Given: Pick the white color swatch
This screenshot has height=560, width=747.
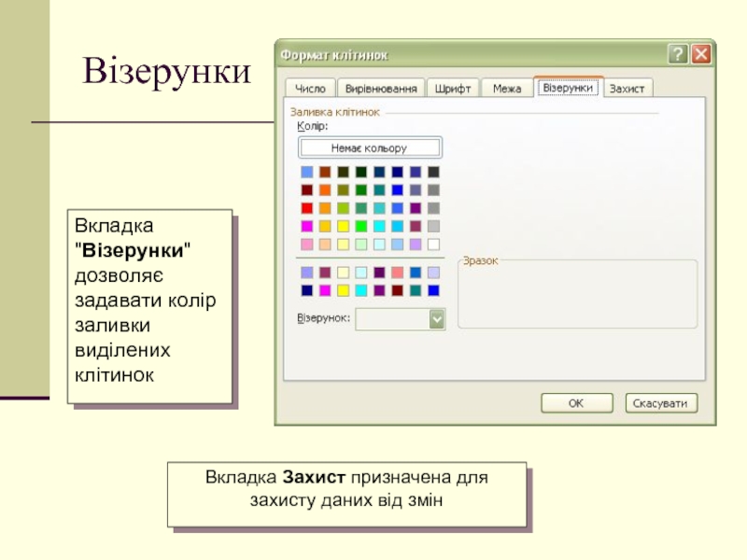Looking at the screenshot, I should 433,245.
